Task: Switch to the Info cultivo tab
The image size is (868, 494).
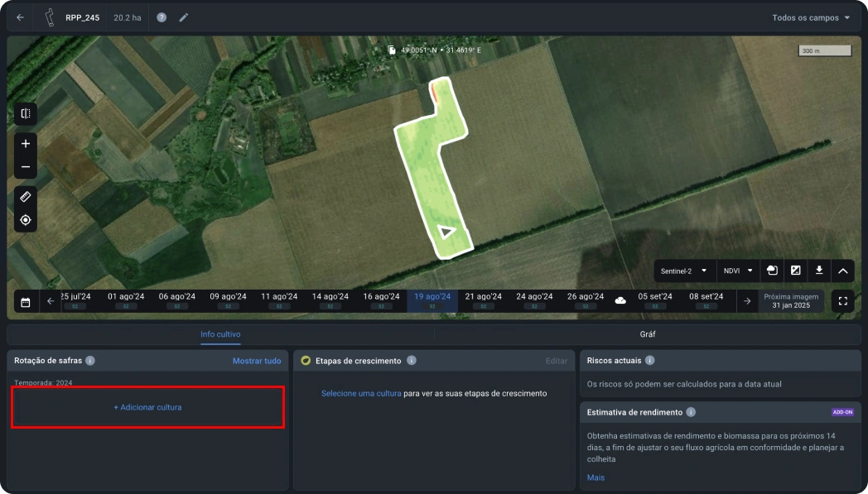Action: tap(220, 334)
